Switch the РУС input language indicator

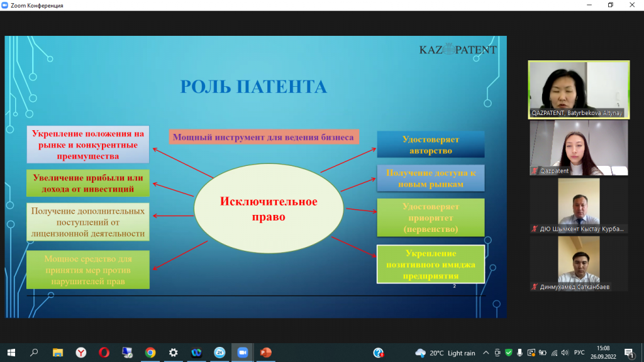(580, 353)
